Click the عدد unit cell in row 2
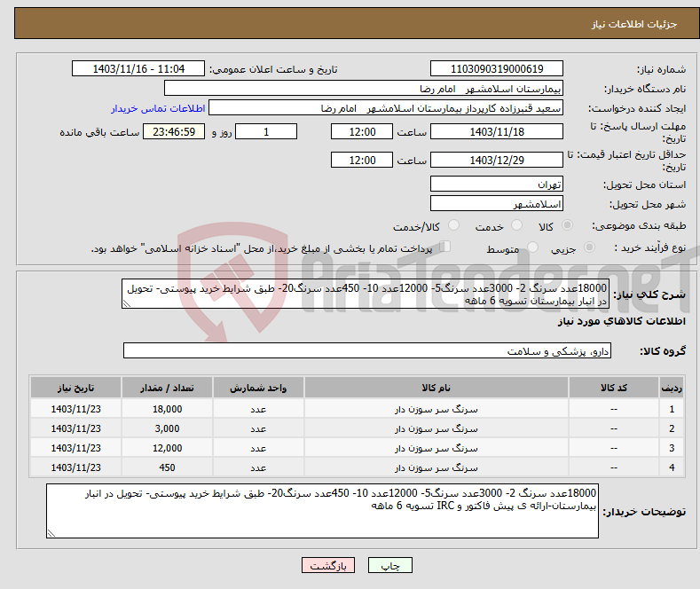 point(258,428)
